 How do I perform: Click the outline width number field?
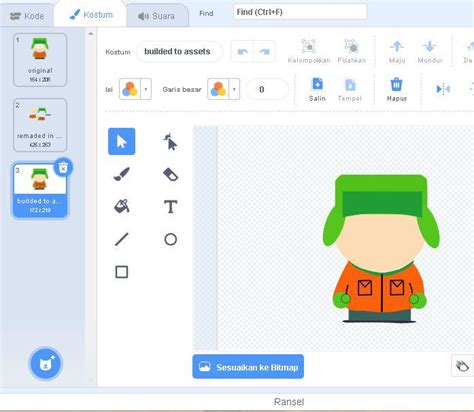pyautogui.click(x=266, y=89)
